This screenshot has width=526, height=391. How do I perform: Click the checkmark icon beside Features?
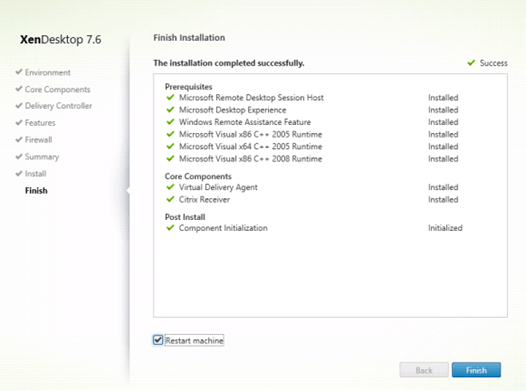19,122
